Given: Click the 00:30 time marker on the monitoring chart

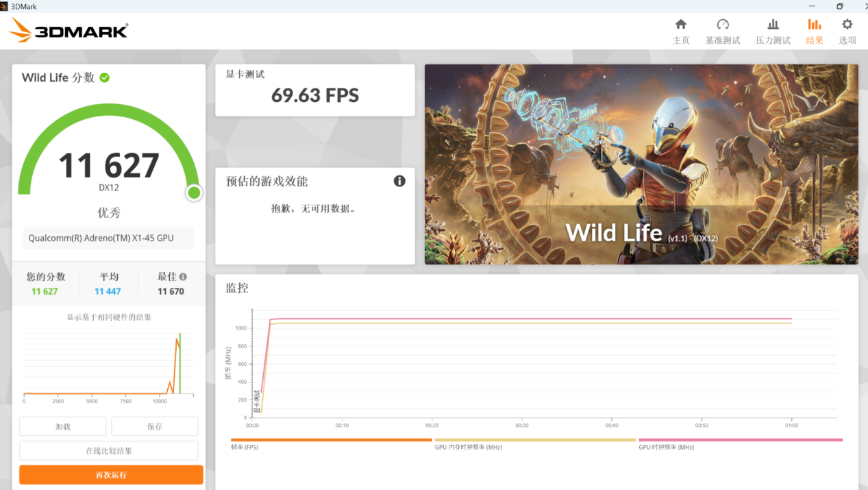Looking at the screenshot, I should coord(522,426).
